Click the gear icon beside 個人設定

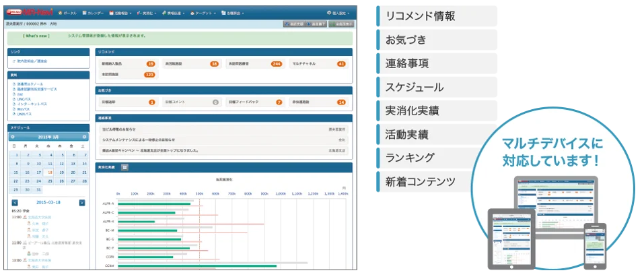(329, 13)
